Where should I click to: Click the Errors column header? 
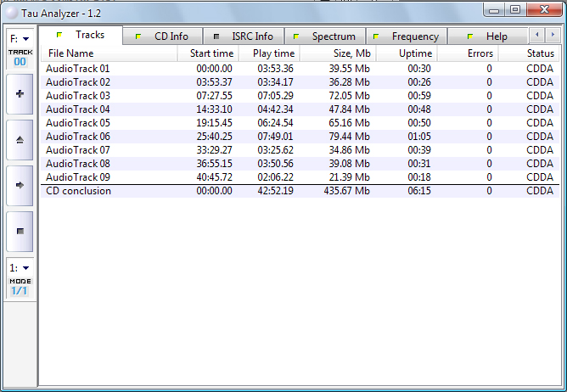(478, 53)
